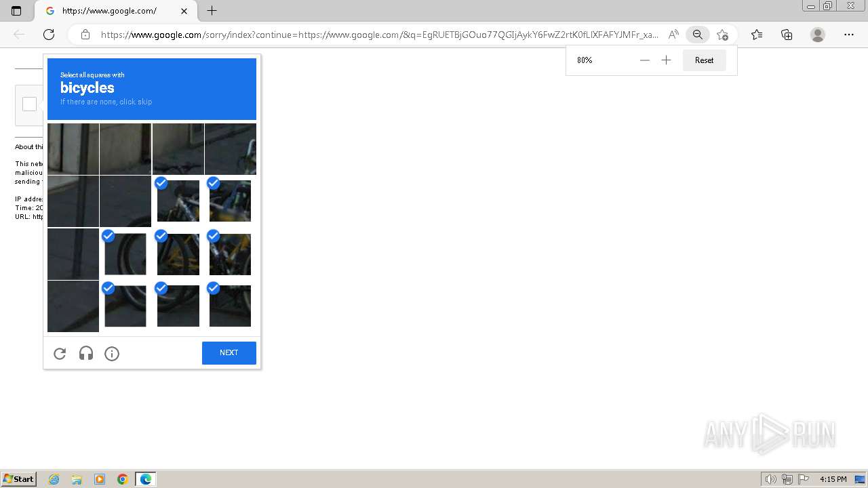Open the volume speaker tray icon
Image resolution: width=868 pixels, height=488 pixels.
pyautogui.click(x=771, y=479)
